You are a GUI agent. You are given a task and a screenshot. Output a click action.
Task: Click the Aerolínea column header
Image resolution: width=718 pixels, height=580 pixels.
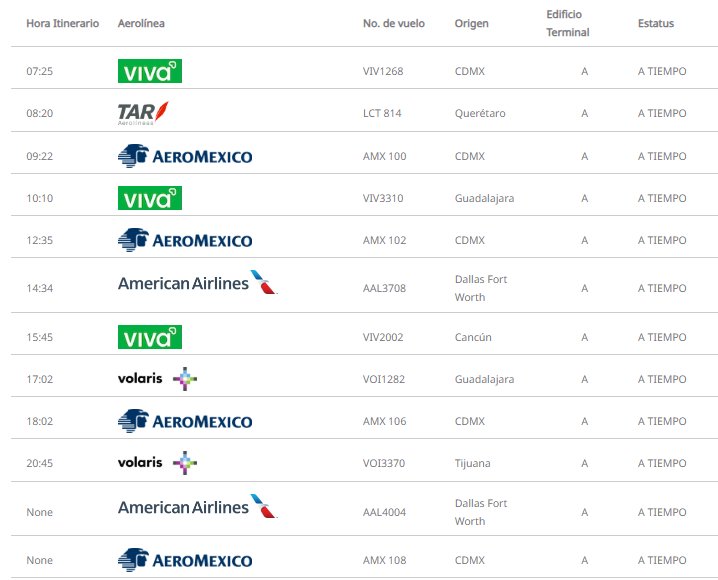tap(143, 23)
